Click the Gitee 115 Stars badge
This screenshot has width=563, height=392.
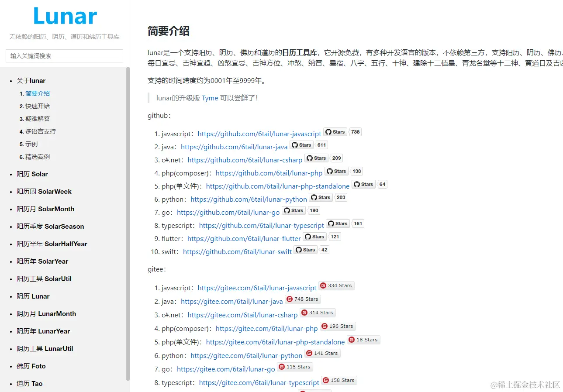[295, 367]
